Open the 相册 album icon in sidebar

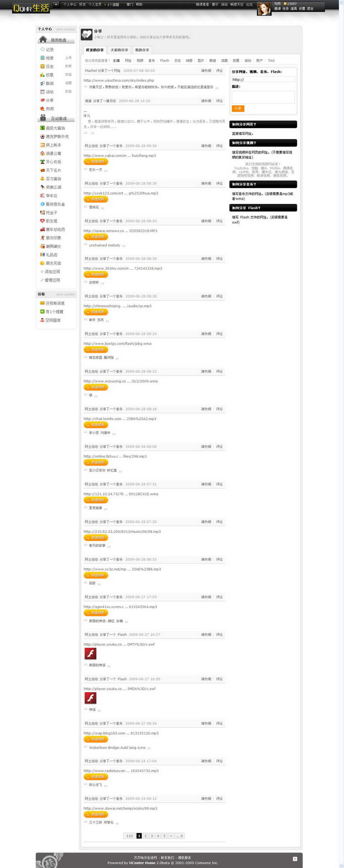pyautogui.click(x=43, y=58)
